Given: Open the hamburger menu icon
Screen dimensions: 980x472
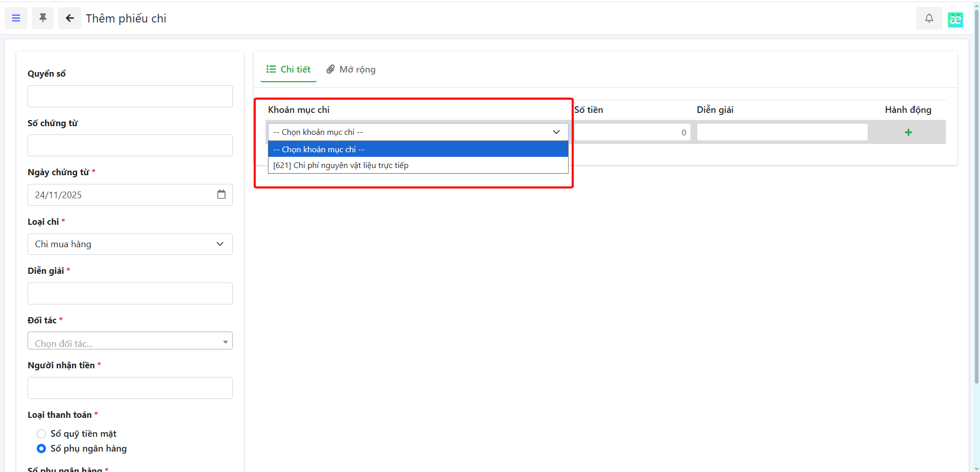Looking at the screenshot, I should (x=16, y=18).
